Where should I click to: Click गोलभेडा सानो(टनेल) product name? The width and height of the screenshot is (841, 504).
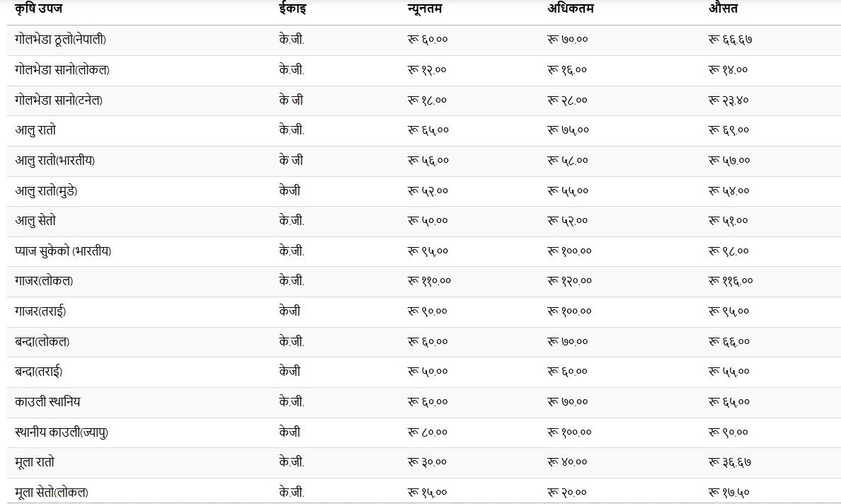click(59, 101)
